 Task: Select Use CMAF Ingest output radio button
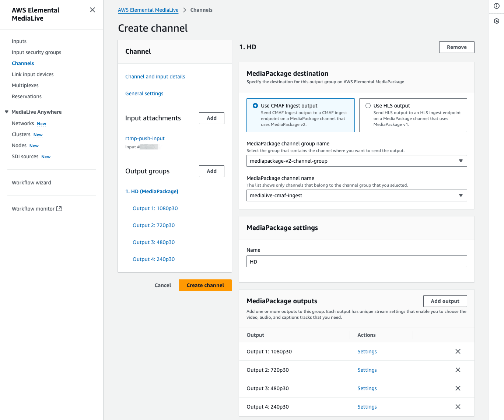coord(255,106)
